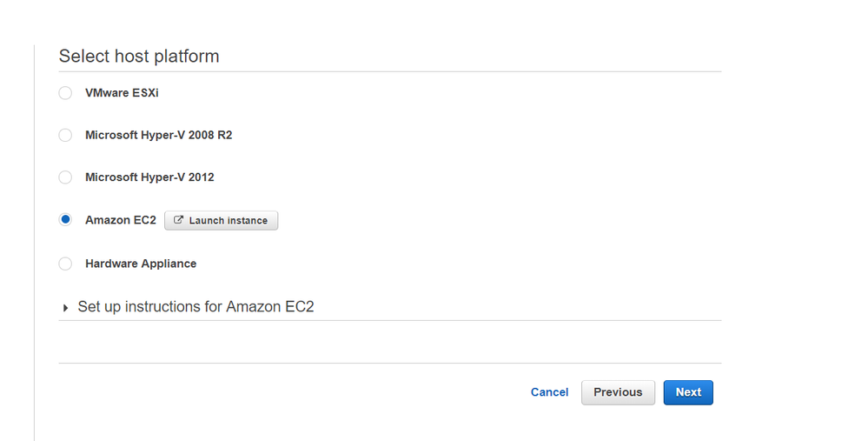Select the Hardware Appliance radio button
Viewport: 868px width, 441px height.
pyautogui.click(x=65, y=264)
